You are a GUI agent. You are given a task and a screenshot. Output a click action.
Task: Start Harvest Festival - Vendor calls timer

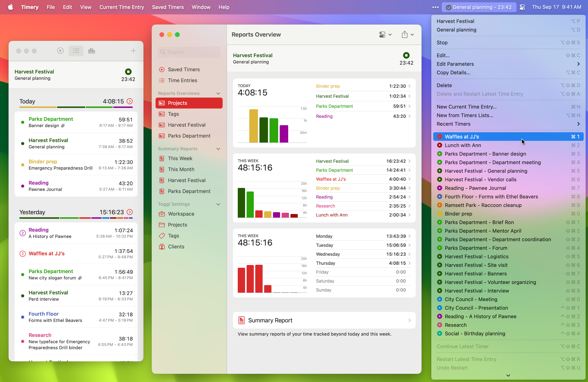[508, 179]
